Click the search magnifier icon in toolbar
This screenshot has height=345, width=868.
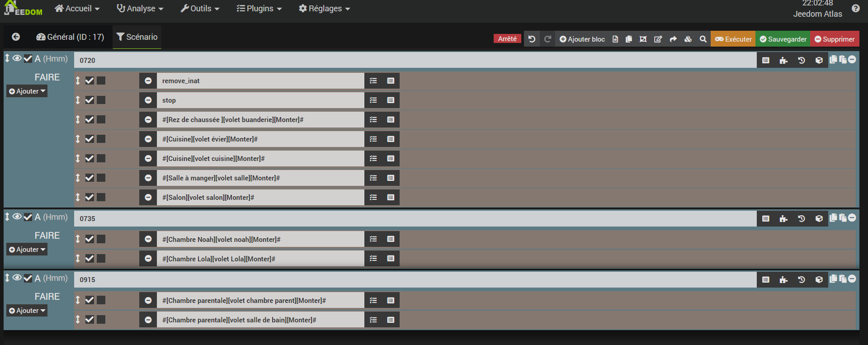pyautogui.click(x=703, y=39)
